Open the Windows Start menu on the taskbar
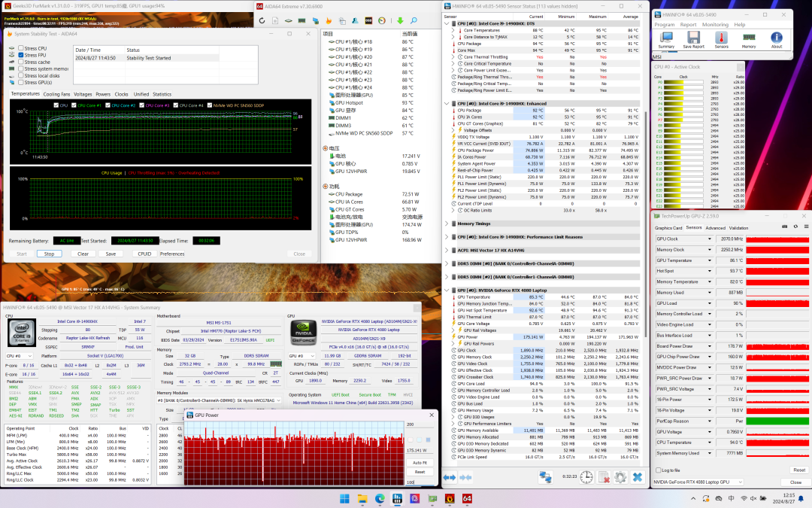812x508 pixels. click(346, 498)
